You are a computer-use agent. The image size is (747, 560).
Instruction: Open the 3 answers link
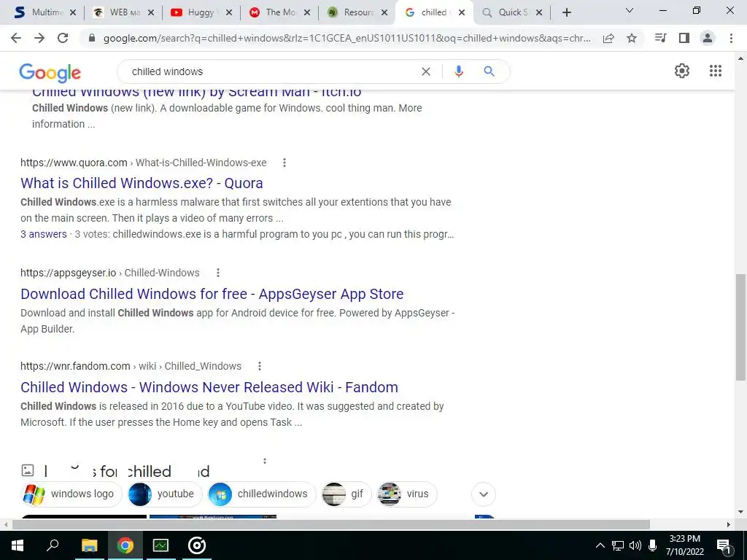[x=43, y=234]
